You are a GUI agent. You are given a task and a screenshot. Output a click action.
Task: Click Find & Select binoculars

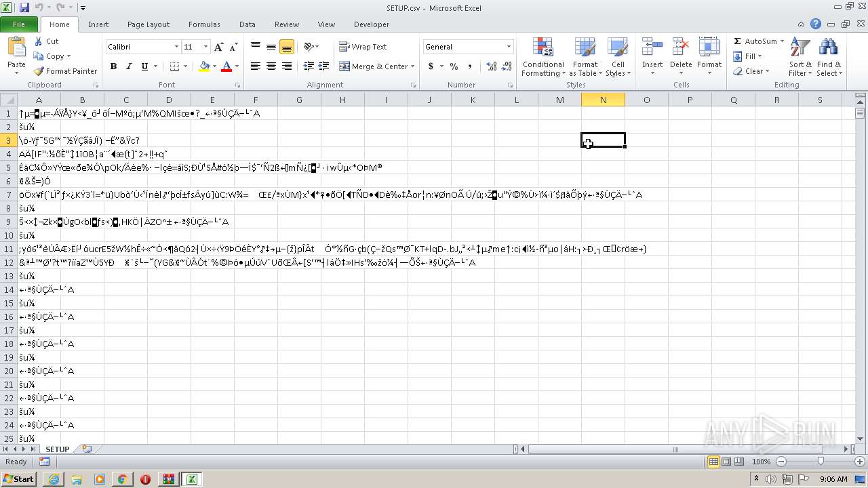click(828, 47)
